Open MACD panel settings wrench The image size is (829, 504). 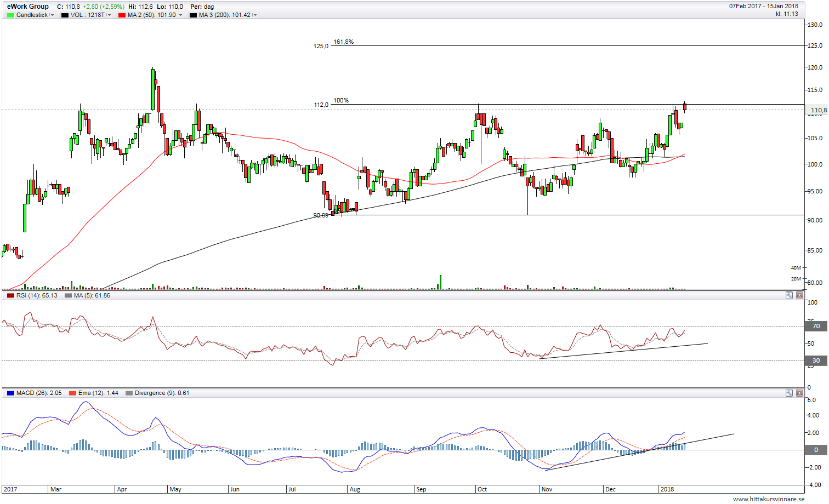[789, 393]
